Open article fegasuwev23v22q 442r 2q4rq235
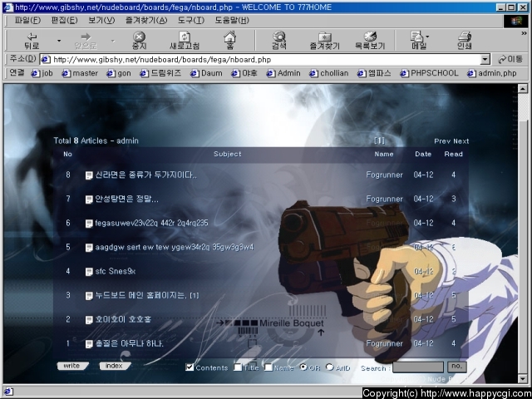This screenshot has width=532, height=399. 151,224
